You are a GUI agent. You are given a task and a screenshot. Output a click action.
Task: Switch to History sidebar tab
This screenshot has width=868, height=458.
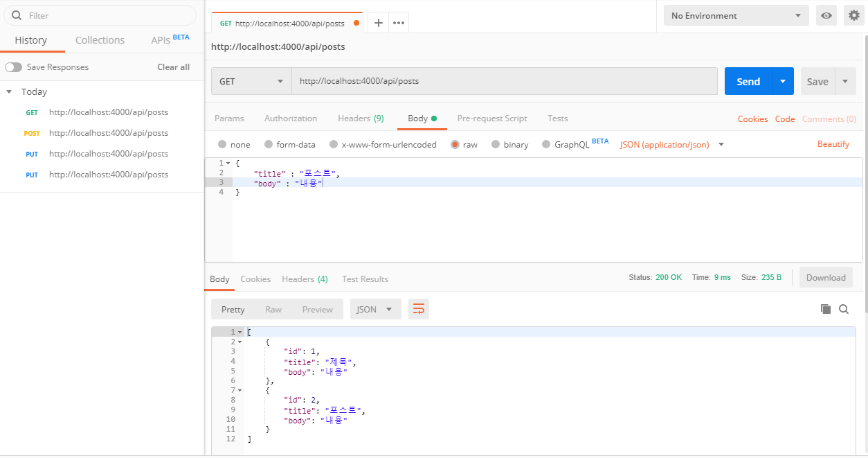[x=30, y=40]
